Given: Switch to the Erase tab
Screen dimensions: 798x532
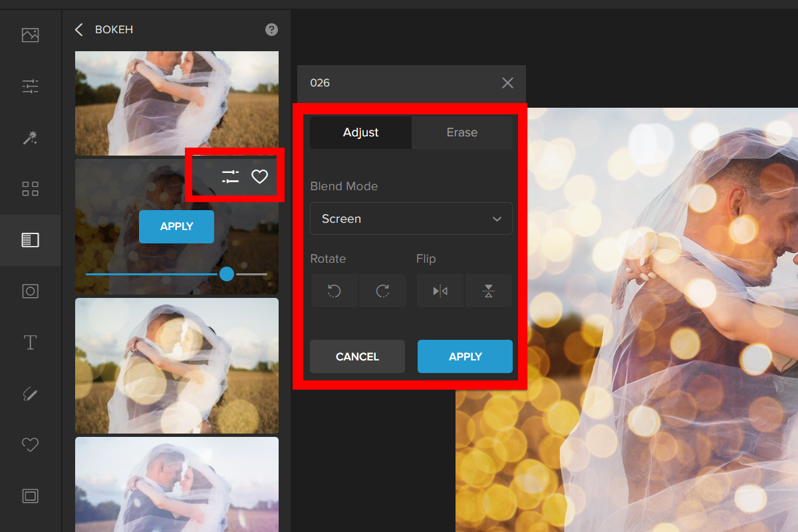Looking at the screenshot, I should coord(462,132).
